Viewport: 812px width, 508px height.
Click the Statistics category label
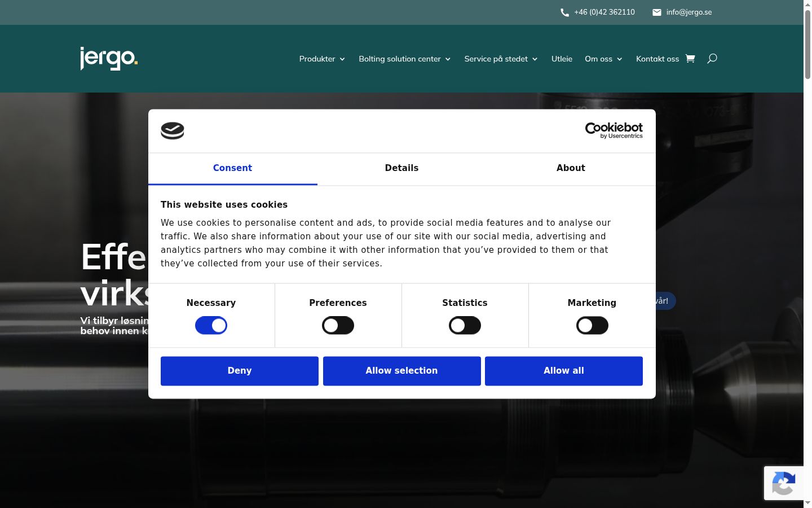(x=465, y=303)
